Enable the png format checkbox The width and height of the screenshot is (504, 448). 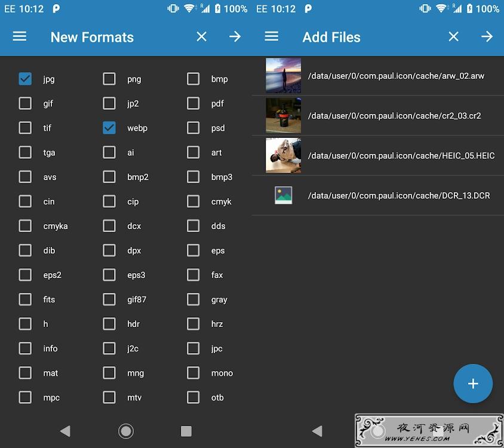tap(109, 79)
